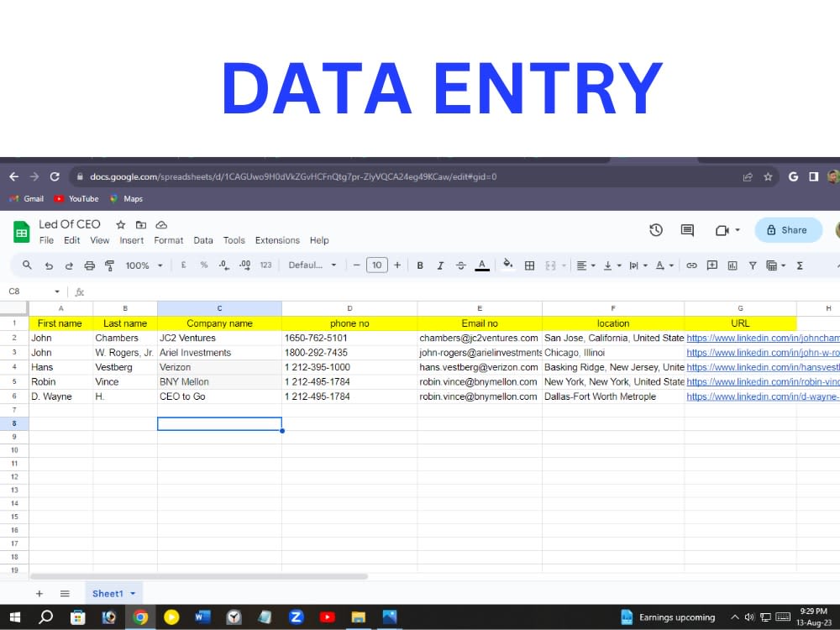The width and height of the screenshot is (840, 630).
Task: Open more number formats 123
Action: click(265, 265)
